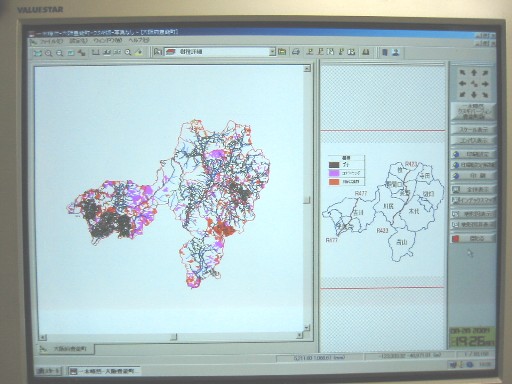The width and height of the screenshot is (512, 384).
Task: Pan map diagonally with down-left arrow
Action: [462, 95]
